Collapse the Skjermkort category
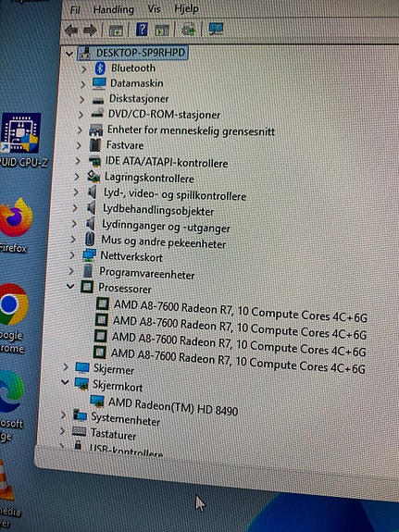 pos(65,382)
